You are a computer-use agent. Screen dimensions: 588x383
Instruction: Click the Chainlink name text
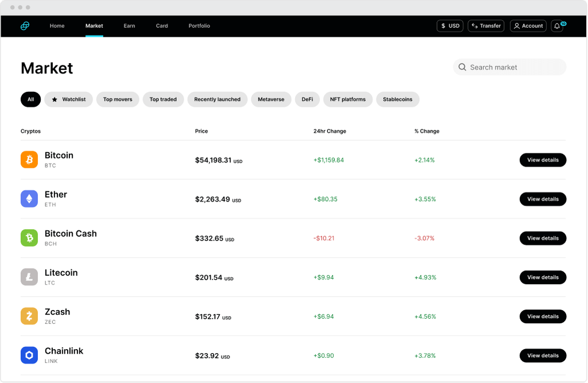pos(64,351)
